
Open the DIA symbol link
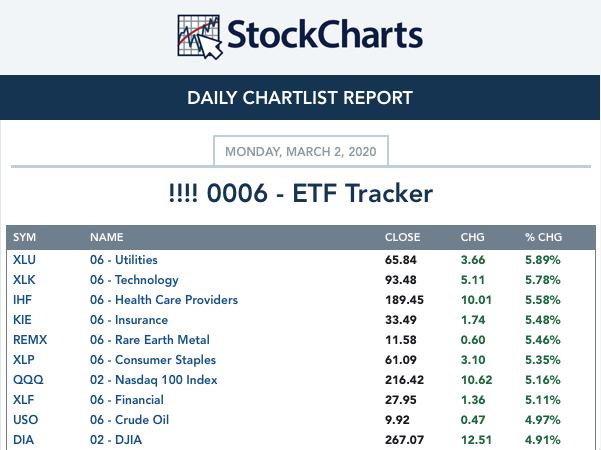23,440
